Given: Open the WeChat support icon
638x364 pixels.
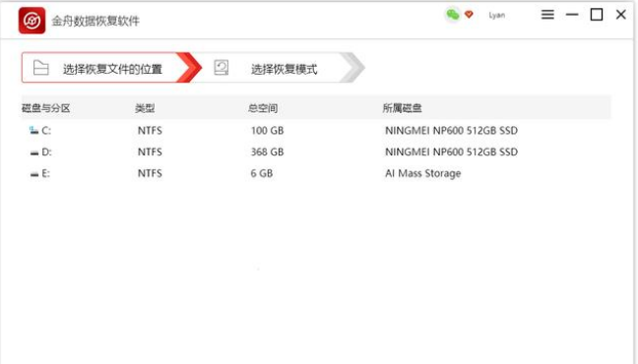Looking at the screenshot, I should click(x=453, y=15).
